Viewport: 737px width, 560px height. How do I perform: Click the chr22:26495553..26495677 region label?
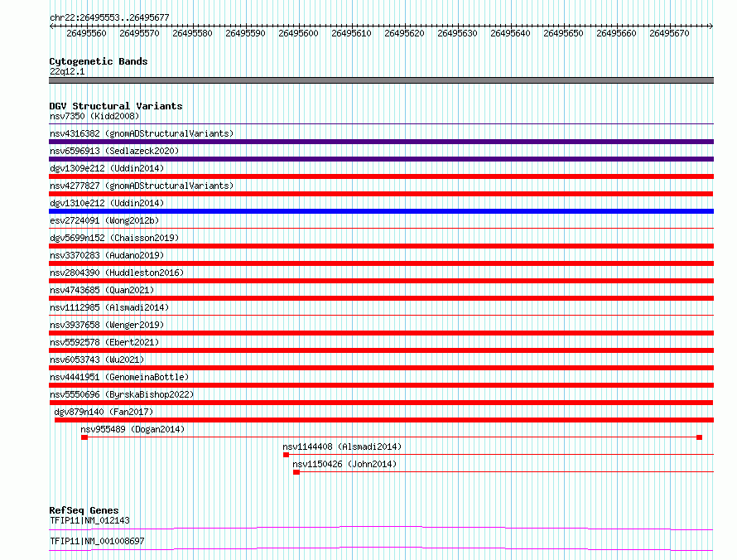pyautogui.click(x=109, y=17)
